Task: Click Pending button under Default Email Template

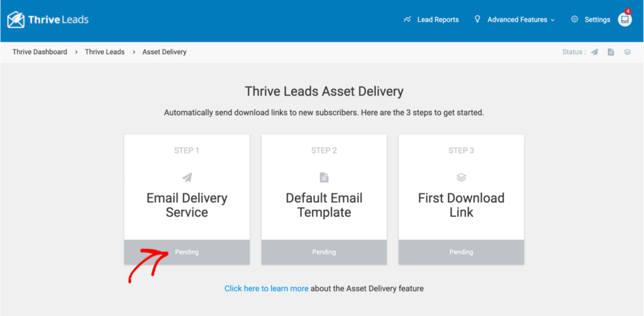Action: click(x=324, y=252)
